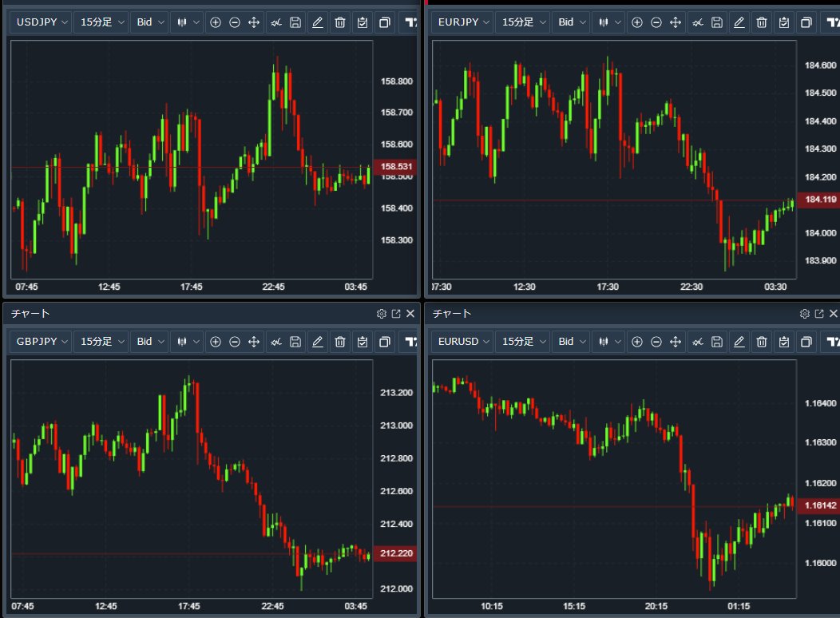Screen dimensions: 840x618
Task: Open the EURUSD symbol dropdown
Action: [x=463, y=342]
